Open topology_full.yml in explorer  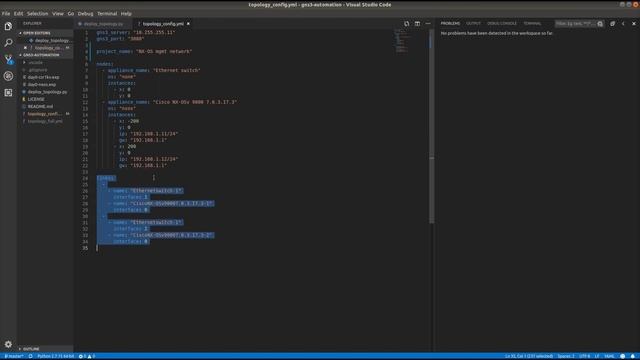[45, 121]
